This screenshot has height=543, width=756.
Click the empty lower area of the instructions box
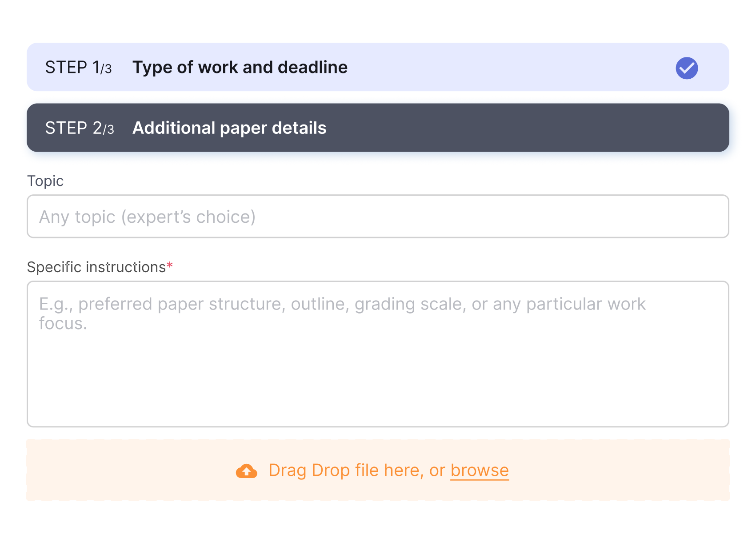point(378,391)
